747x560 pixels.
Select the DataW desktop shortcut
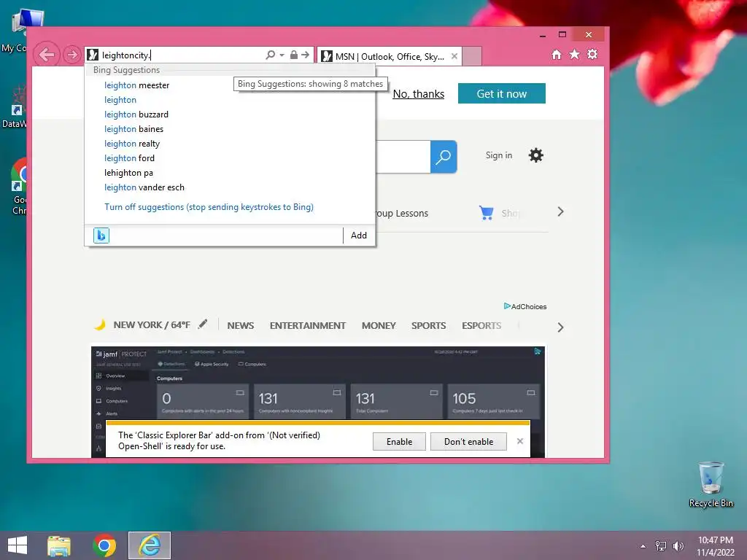(x=15, y=107)
